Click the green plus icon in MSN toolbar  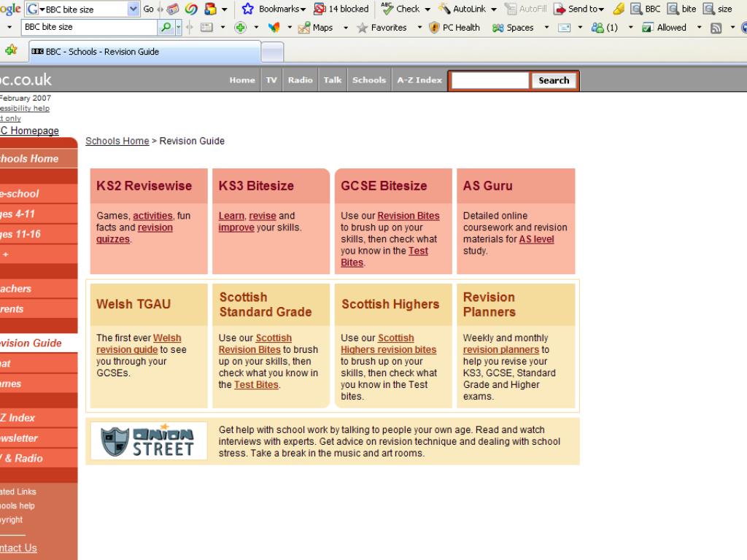pyautogui.click(x=240, y=28)
